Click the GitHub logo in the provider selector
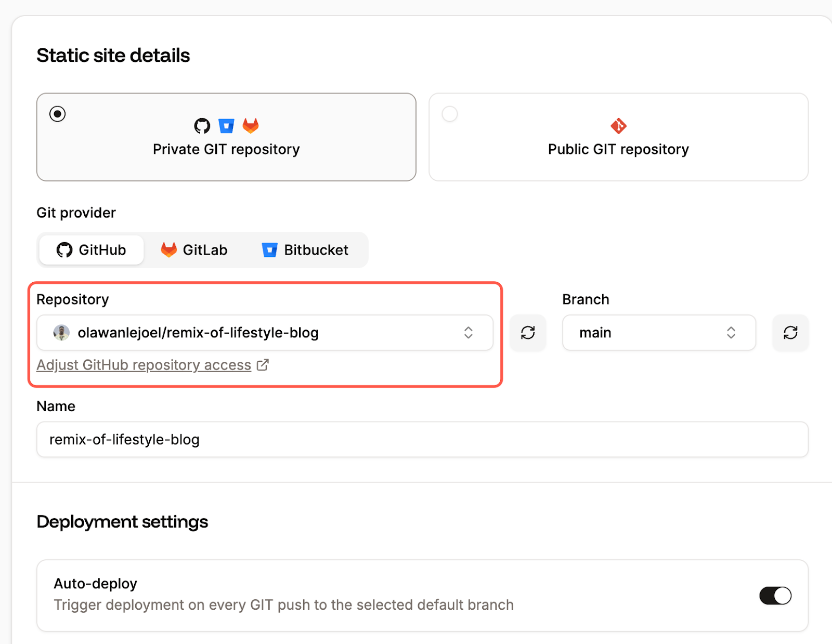Image resolution: width=832 pixels, height=644 pixels. tap(64, 250)
